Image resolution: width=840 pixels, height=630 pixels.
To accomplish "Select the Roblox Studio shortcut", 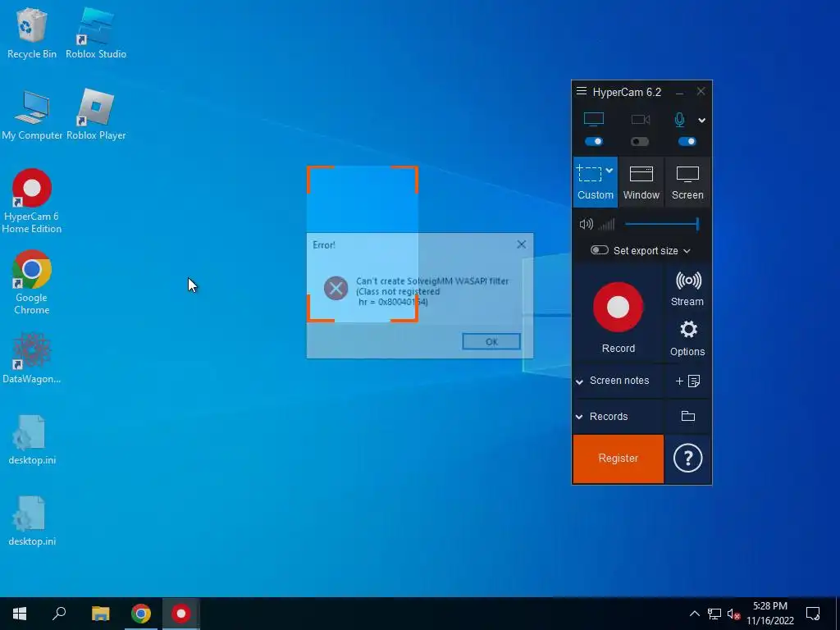I will tap(96, 32).
